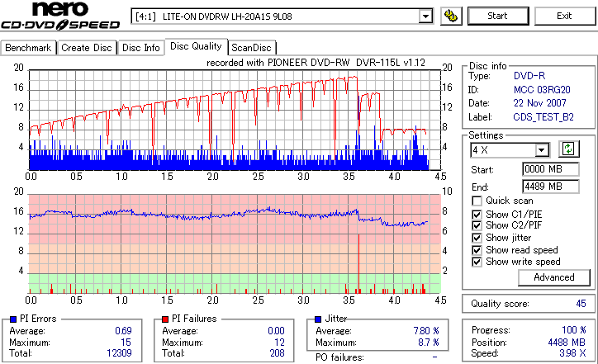The image size is (598, 364).
Task: Open Advanced settings
Action: click(553, 277)
